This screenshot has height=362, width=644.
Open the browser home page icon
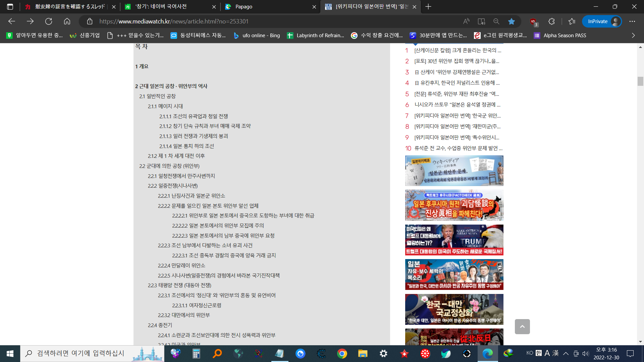67,21
